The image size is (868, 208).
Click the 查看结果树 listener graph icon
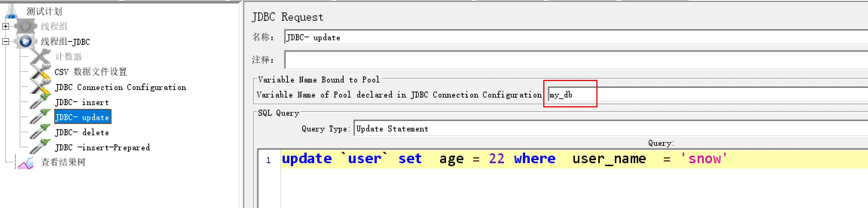click(x=26, y=162)
